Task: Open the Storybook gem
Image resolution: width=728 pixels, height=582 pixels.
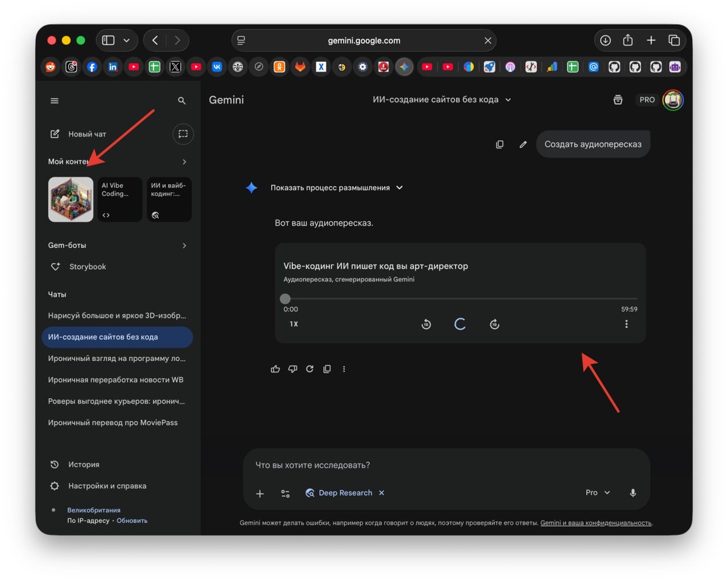Action: click(79, 267)
